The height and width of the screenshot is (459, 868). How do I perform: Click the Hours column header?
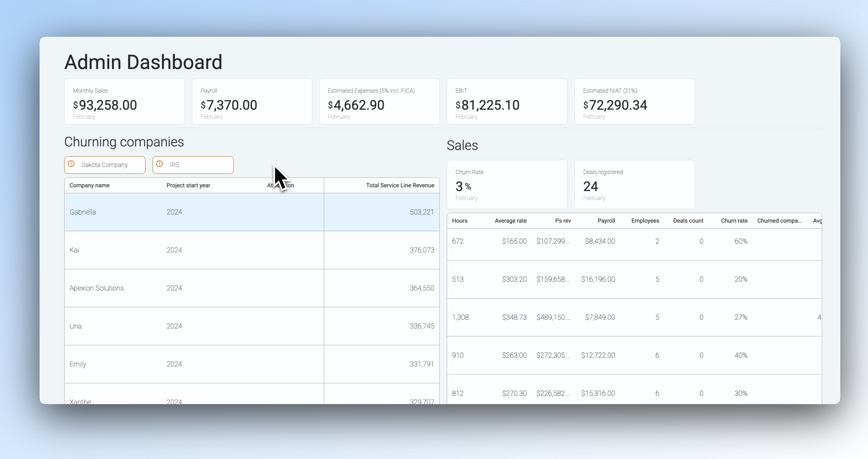[460, 221]
